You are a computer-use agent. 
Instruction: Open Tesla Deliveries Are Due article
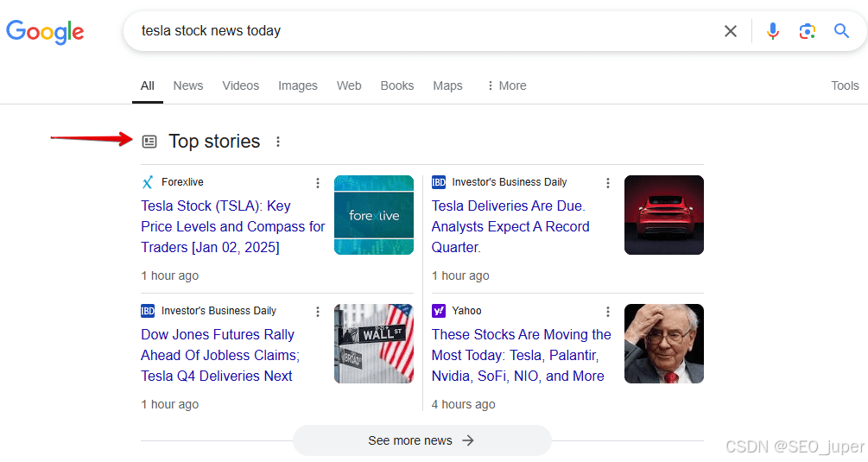point(510,227)
